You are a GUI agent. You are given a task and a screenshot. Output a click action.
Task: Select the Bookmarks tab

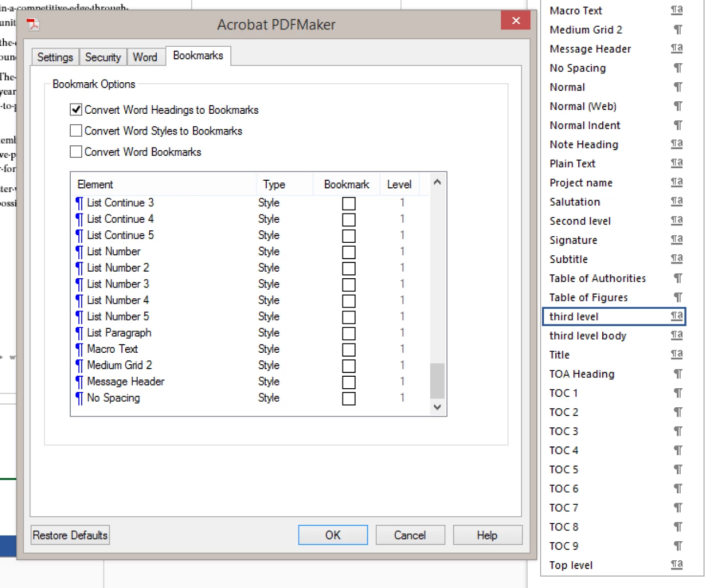pyautogui.click(x=198, y=56)
